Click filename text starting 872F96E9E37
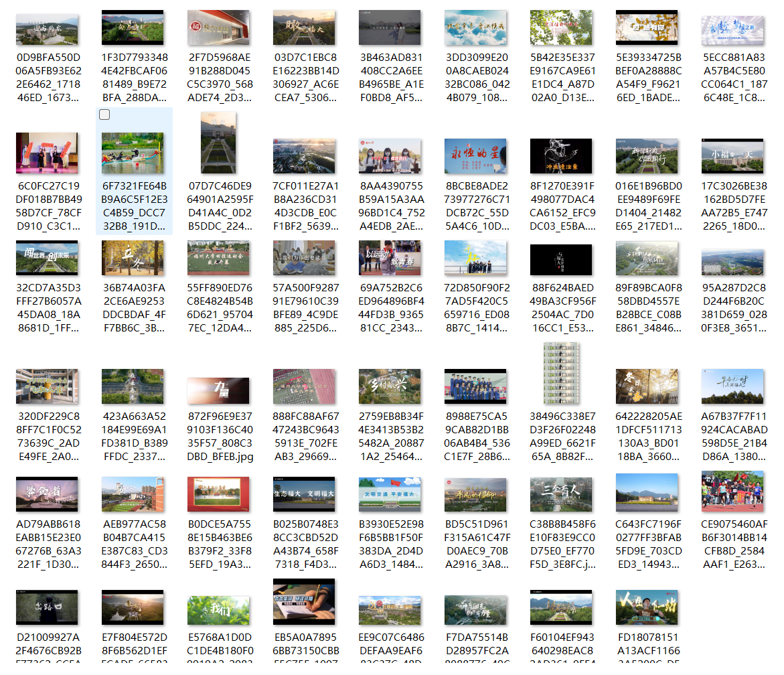 220,437
